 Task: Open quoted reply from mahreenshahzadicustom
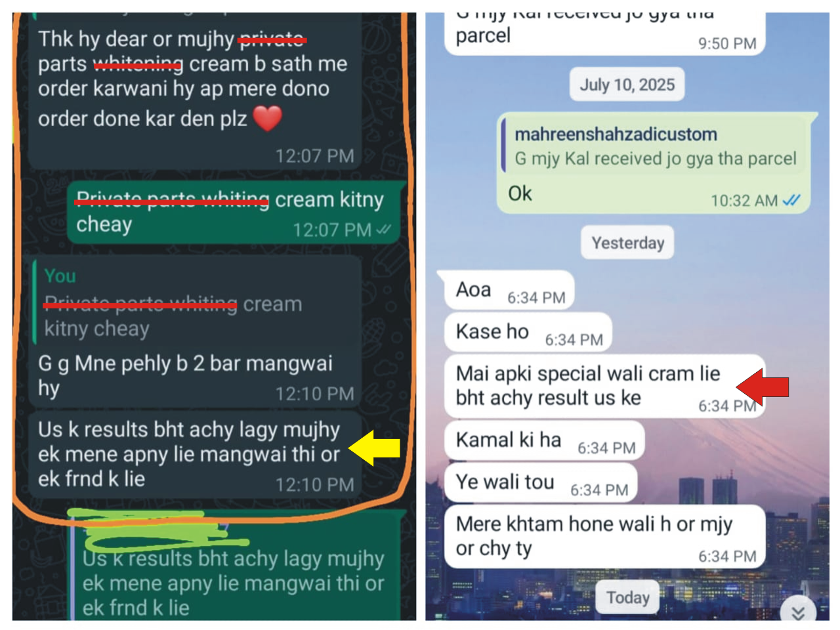click(652, 146)
